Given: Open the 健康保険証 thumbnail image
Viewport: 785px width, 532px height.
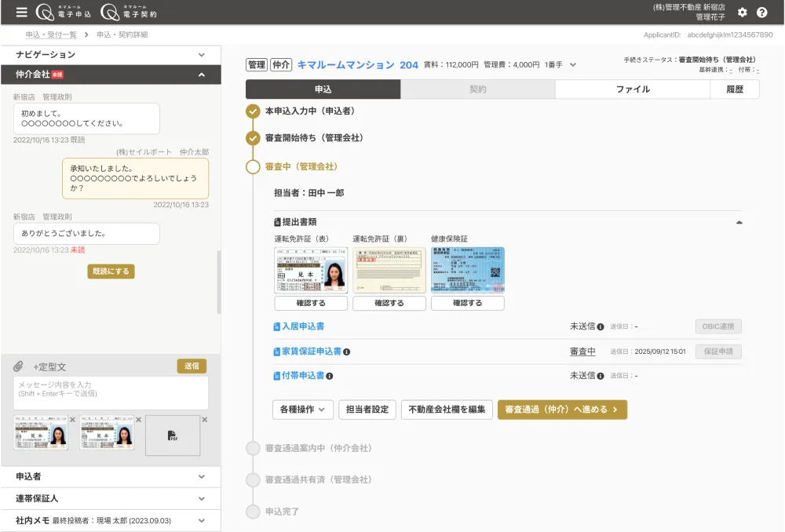Looking at the screenshot, I should tap(468, 271).
